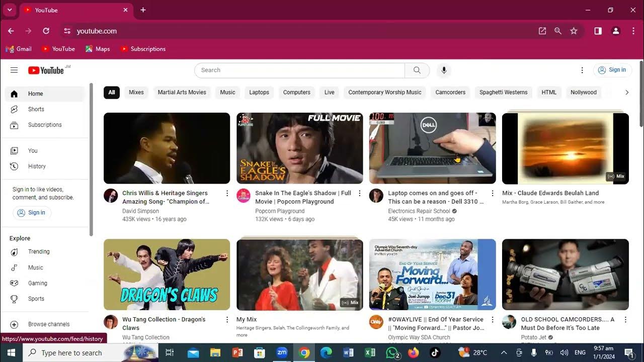This screenshot has width=644, height=362.
Task: Select the Nollywood filter chip
Action: [x=584, y=93]
